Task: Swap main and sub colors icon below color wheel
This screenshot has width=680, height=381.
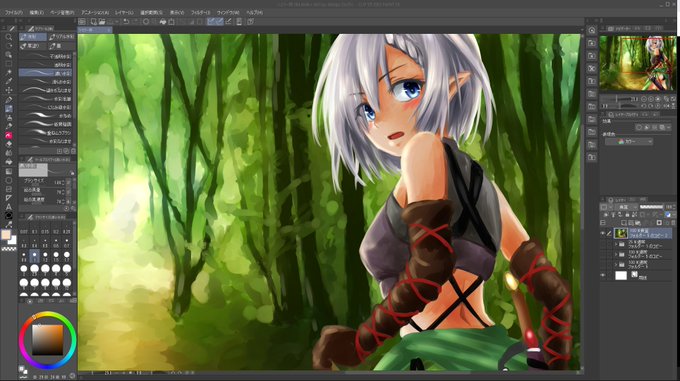Action: tap(23, 369)
